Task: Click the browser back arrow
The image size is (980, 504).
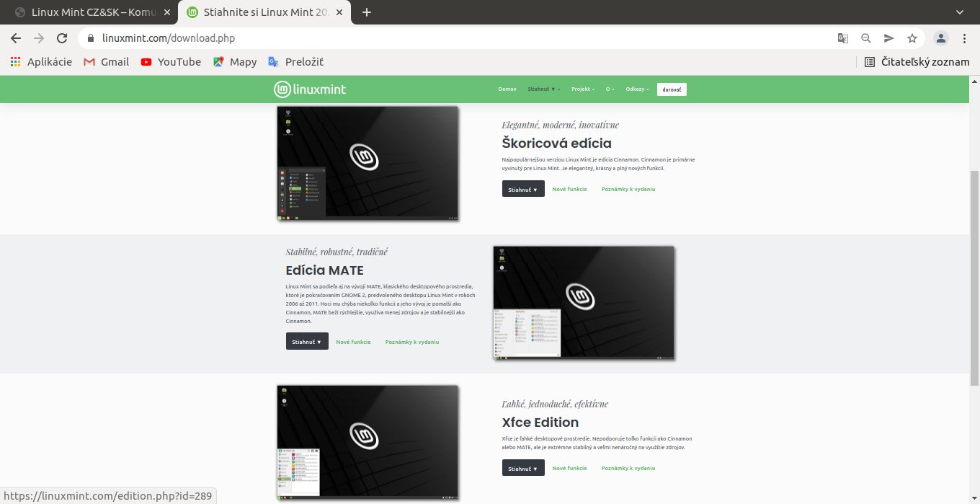Action: pos(16,38)
